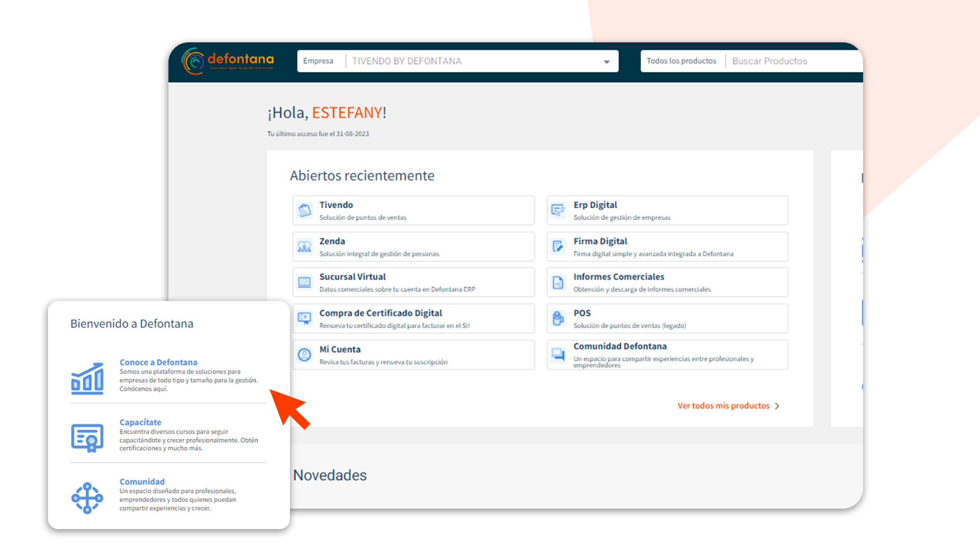Open the Empresa company dropdown

[x=320, y=61]
